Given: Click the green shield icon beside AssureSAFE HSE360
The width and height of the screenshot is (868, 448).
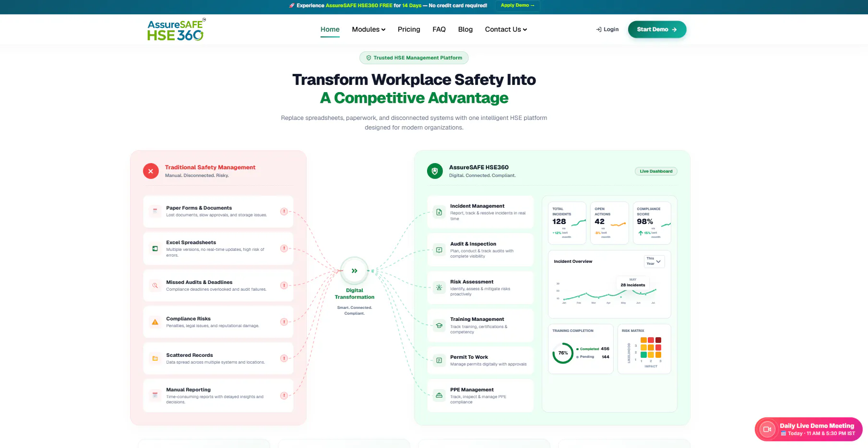Looking at the screenshot, I should (x=435, y=171).
